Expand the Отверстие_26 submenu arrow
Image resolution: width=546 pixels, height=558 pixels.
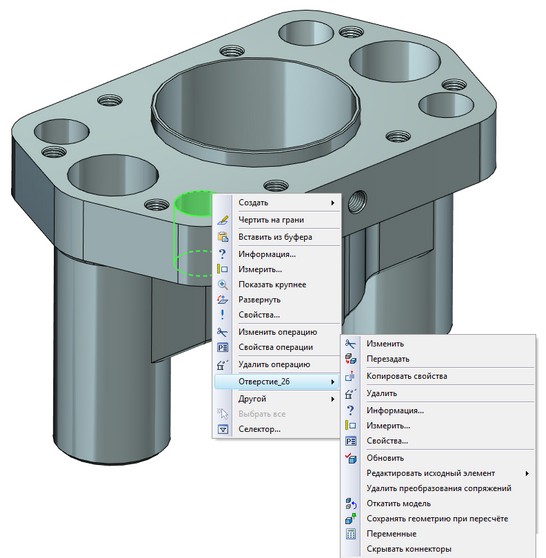coord(332,381)
